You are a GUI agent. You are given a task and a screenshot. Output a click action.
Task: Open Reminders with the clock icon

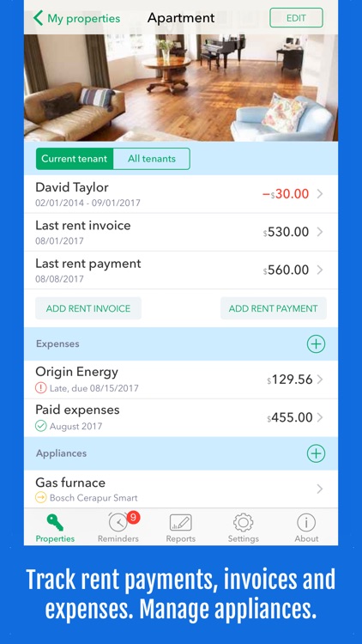tap(118, 527)
